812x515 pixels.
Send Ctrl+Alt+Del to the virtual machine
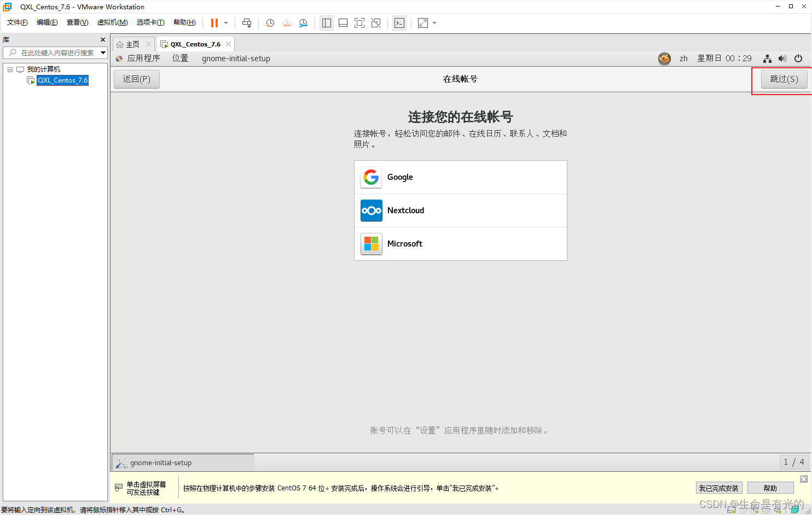pos(247,23)
